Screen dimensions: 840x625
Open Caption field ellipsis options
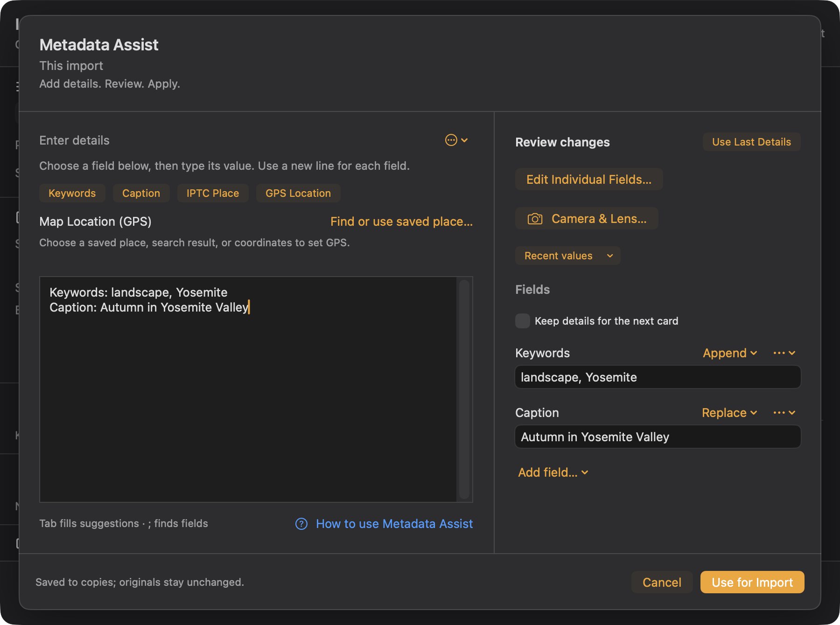click(x=784, y=413)
